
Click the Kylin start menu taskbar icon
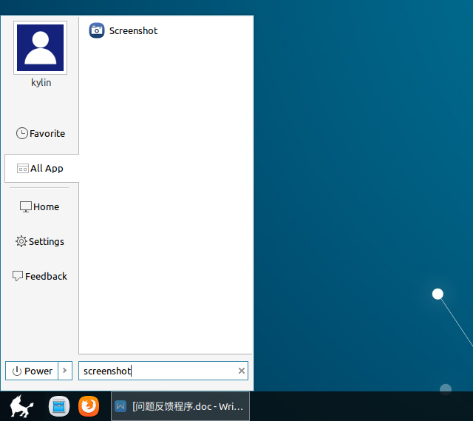22,406
